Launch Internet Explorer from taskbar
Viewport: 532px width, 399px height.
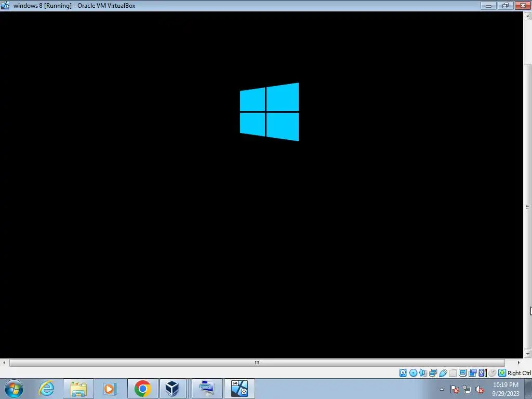tap(46, 389)
